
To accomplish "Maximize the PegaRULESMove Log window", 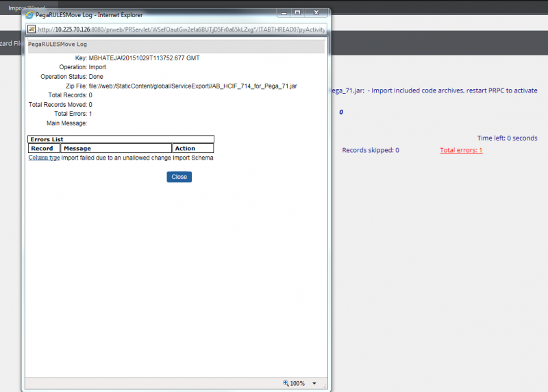I will tap(297, 13).
